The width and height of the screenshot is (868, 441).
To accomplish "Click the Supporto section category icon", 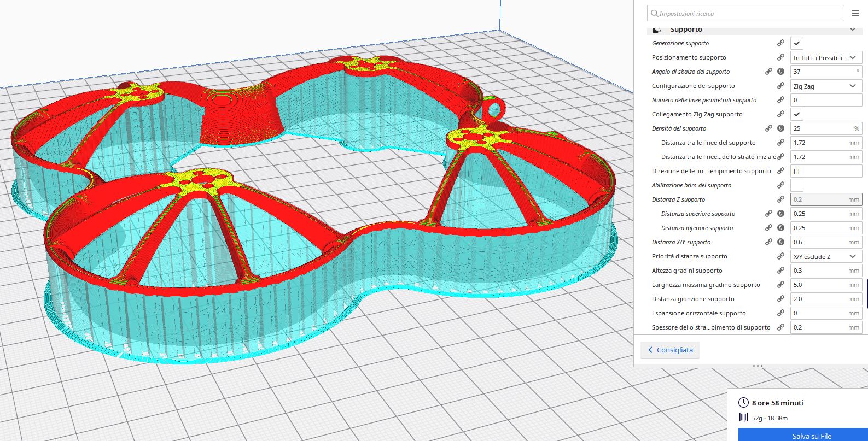I will pyautogui.click(x=657, y=30).
